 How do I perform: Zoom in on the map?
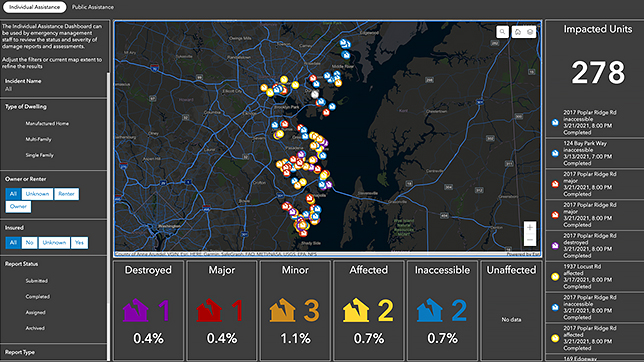click(530, 227)
